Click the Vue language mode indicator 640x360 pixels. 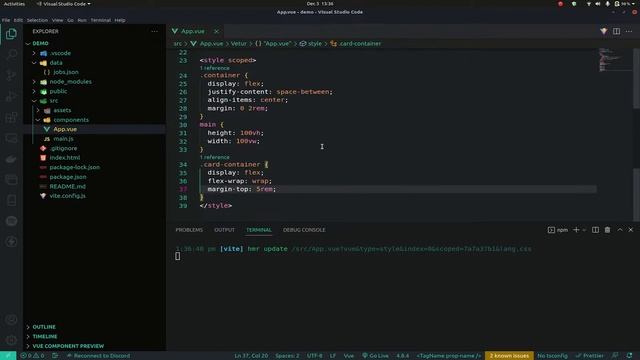click(349, 356)
